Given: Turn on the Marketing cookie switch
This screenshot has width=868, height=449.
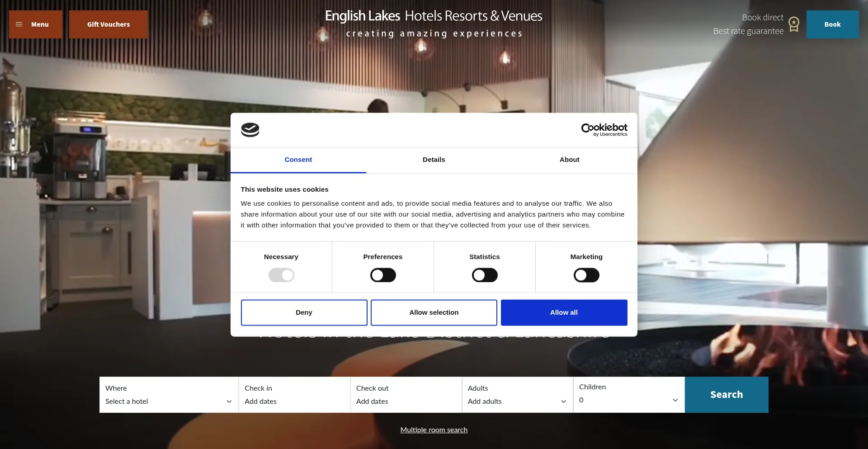Looking at the screenshot, I should tap(586, 275).
